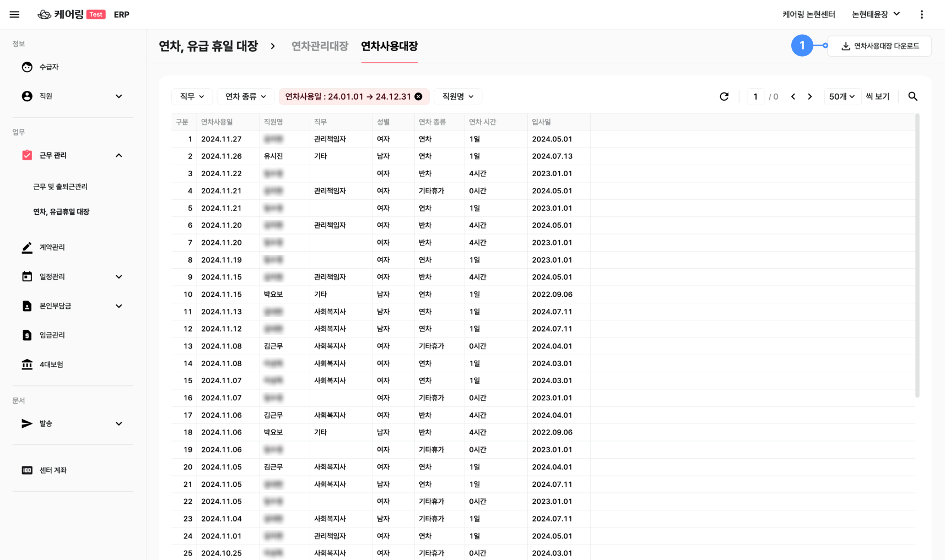Image resolution: width=945 pixels, height=560 pixels.
Task: Expand the 일정관리 sidebar section
Action: (x=118, y=276)
